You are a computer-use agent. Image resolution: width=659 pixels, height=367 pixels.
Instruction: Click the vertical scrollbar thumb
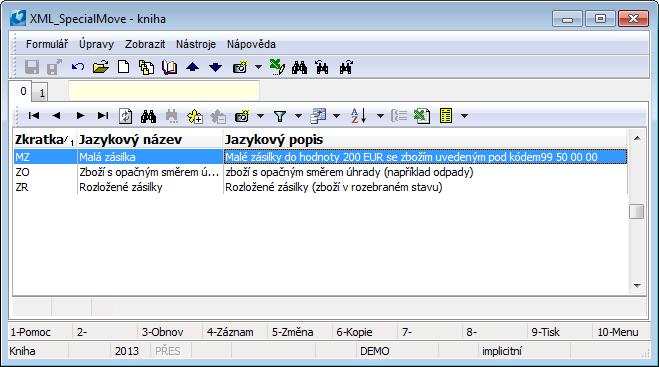click(x=637, y=211)
